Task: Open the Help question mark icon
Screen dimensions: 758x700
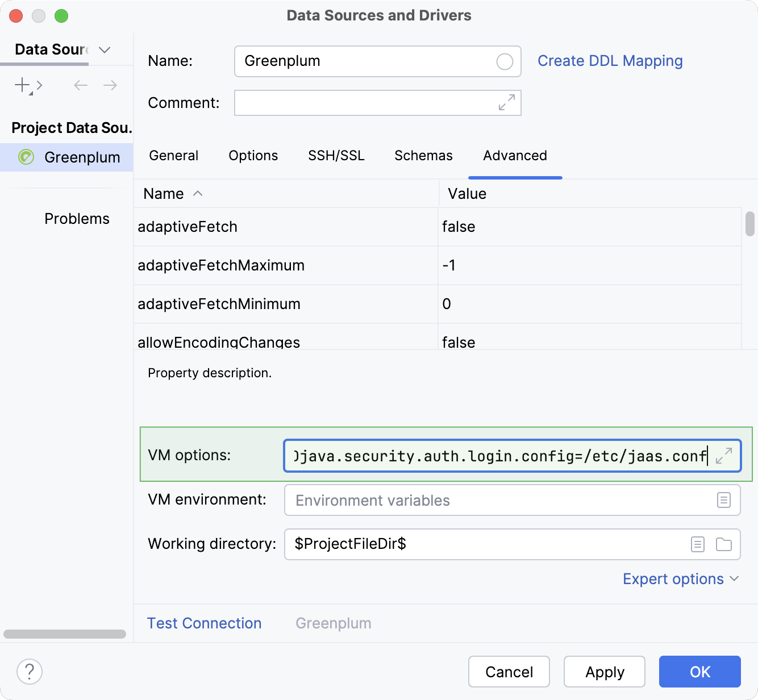Action: click(x=30, y=672)
